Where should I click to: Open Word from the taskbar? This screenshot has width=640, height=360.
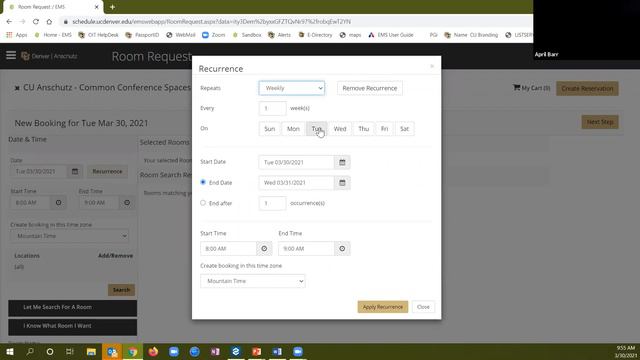coord(277,351)
